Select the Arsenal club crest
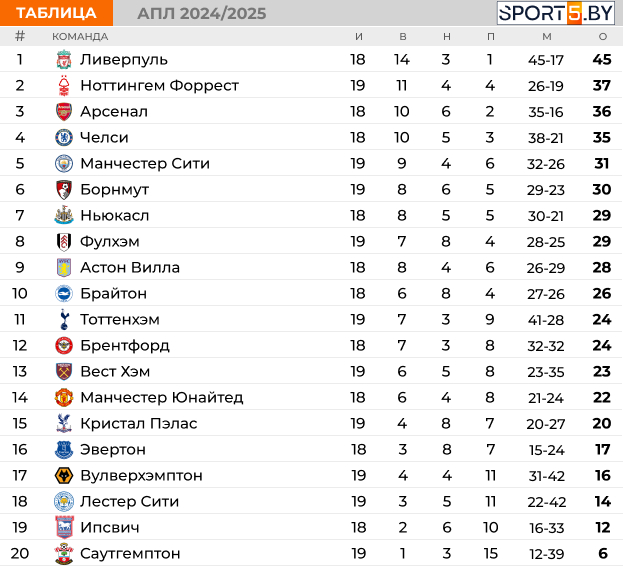Image resolution: width=623 pixels, height=566 pixels. pyautogui.click(x=64, y=112)
